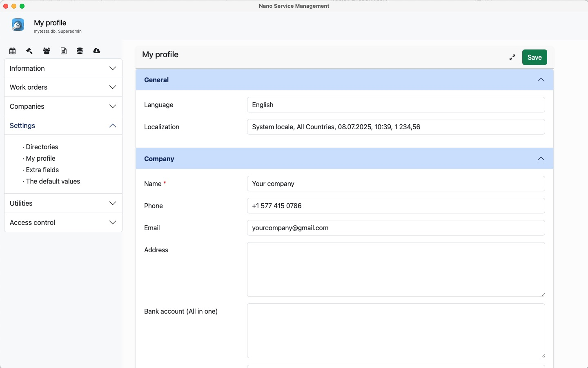Image resolution: width=588 pixels, height=368 pixels.
Task: Save the profile changes
Action: 535,57
